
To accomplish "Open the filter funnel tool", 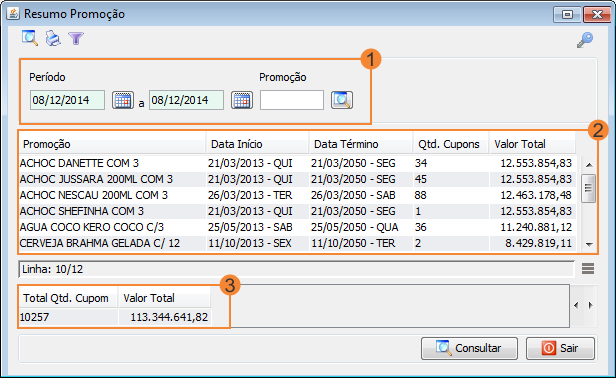I will [76, 38].
